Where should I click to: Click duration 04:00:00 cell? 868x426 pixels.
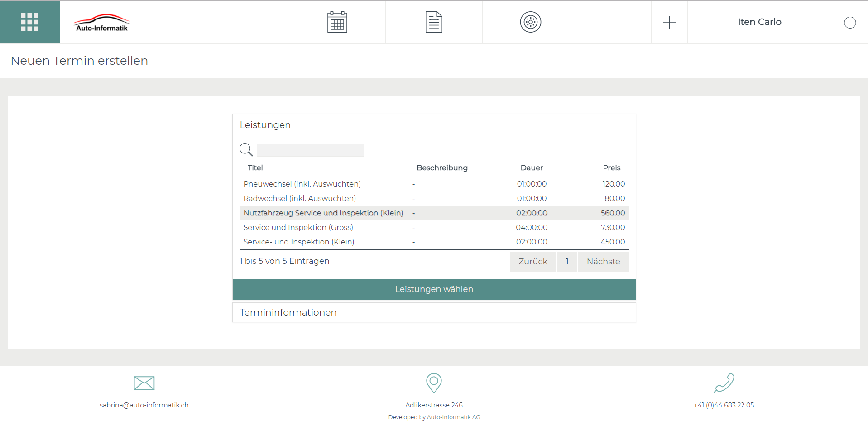pos(532,227)
